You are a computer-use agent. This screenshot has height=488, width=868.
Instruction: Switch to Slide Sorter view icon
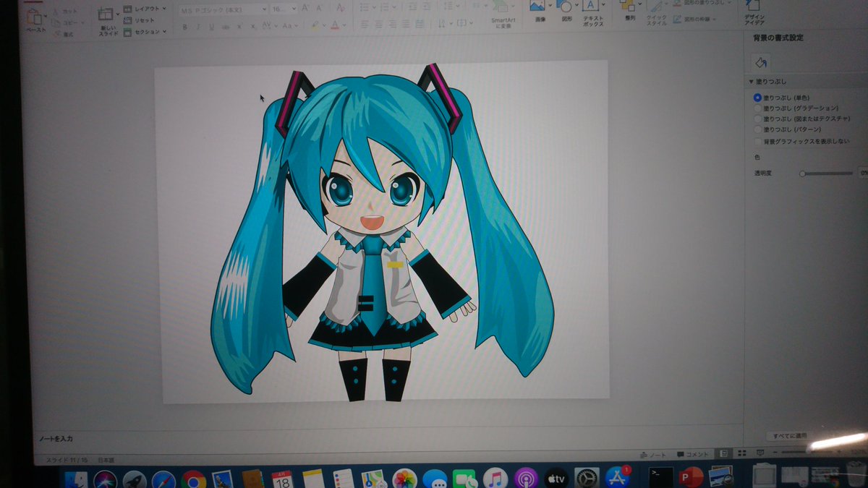[741, 453]
